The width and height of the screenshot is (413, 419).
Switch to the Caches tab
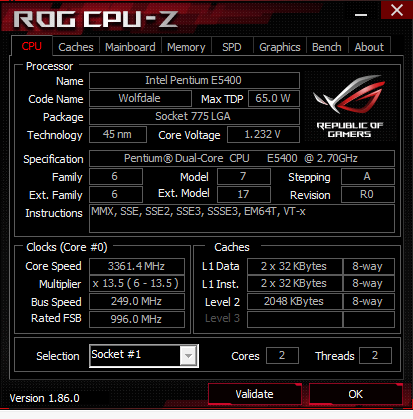click(76, 47)
